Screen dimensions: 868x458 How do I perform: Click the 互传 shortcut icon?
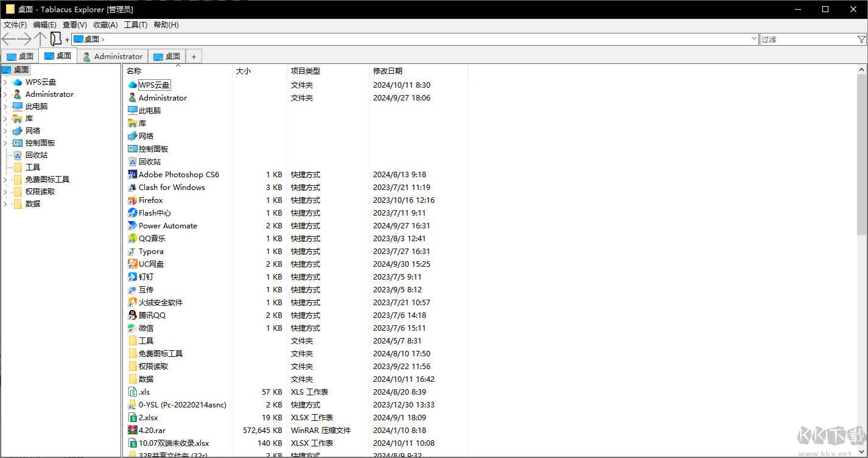(x=133, y=290)
